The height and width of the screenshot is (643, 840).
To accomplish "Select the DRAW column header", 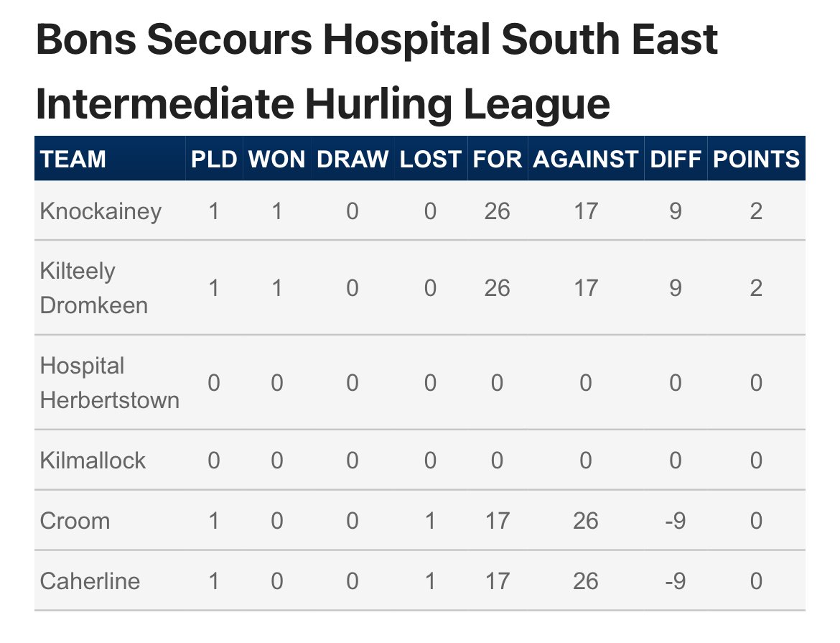I will (352, 159).
